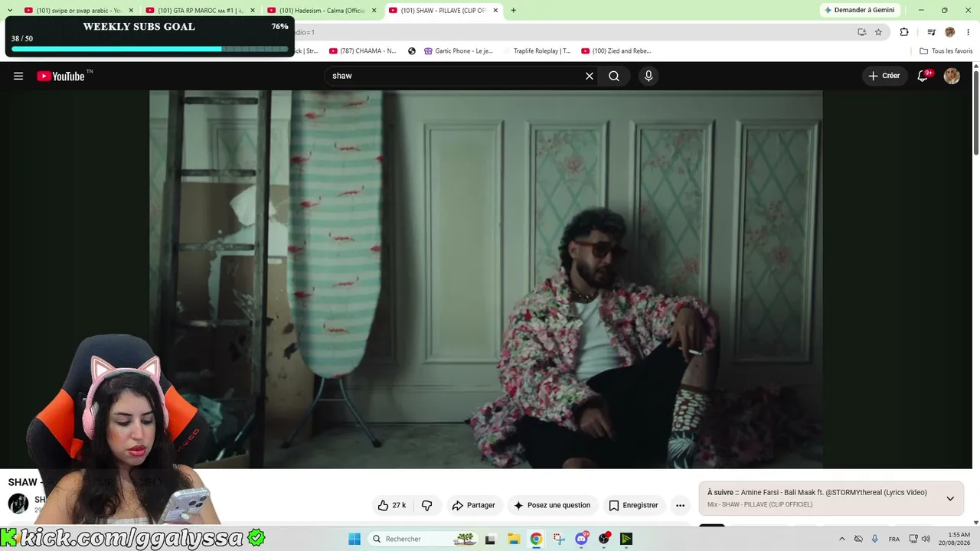Open Discord from the taskbar
980x551 pixels.
click(x=582, y=539)
